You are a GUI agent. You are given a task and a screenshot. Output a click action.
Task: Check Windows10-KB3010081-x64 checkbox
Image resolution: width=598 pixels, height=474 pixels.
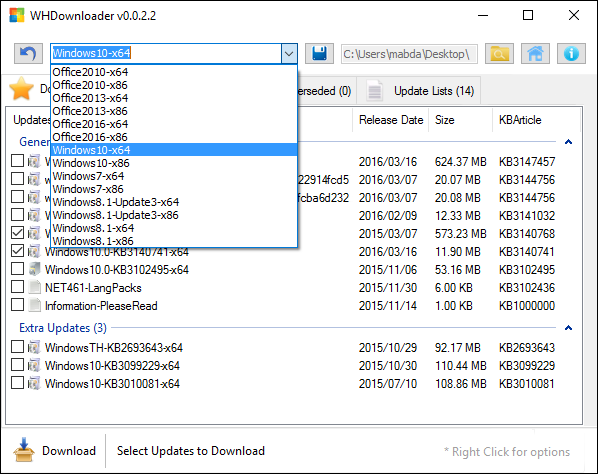click(18, 382)
